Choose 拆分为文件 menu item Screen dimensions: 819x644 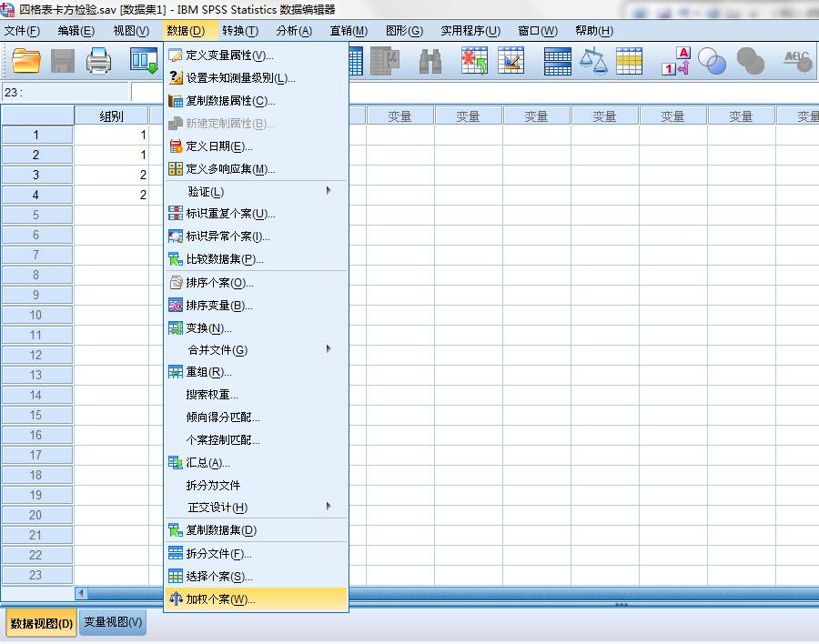[x=256, y=485]
